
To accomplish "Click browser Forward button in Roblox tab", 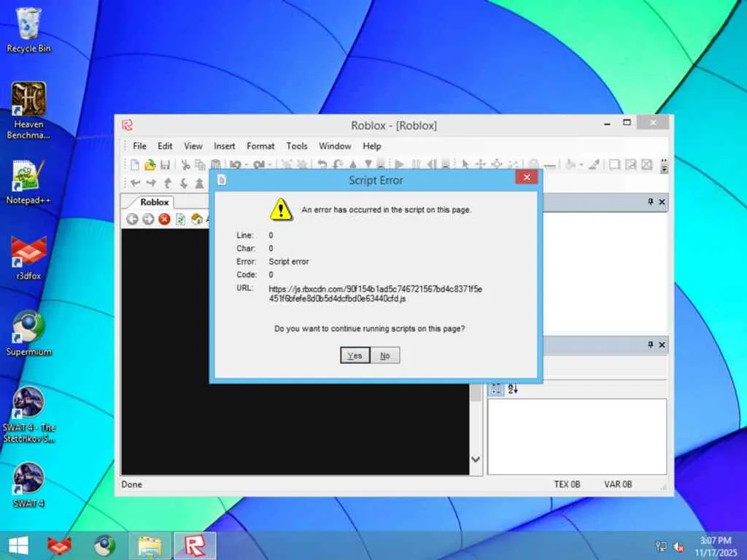I will 148,219.
